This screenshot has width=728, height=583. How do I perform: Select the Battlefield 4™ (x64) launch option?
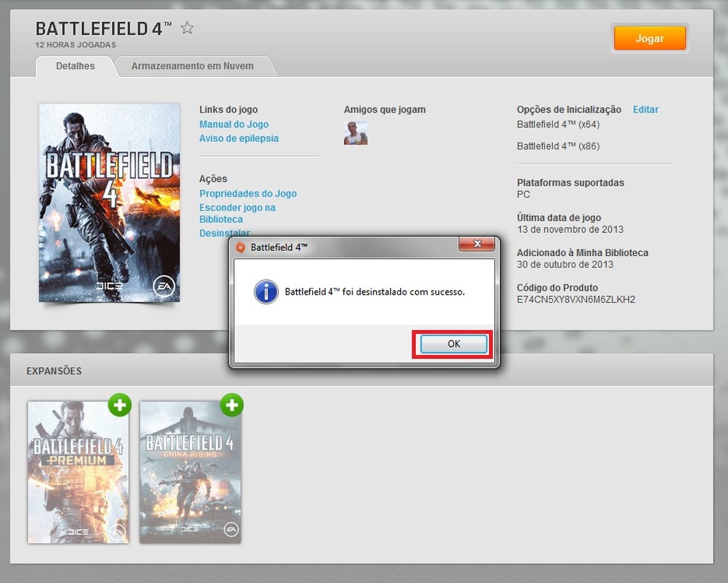[558, 124]
